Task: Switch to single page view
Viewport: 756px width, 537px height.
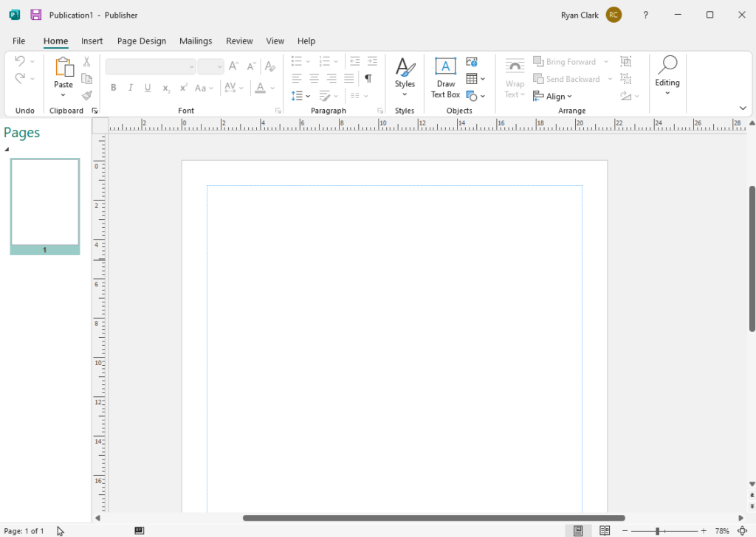Action: [577, 531]
